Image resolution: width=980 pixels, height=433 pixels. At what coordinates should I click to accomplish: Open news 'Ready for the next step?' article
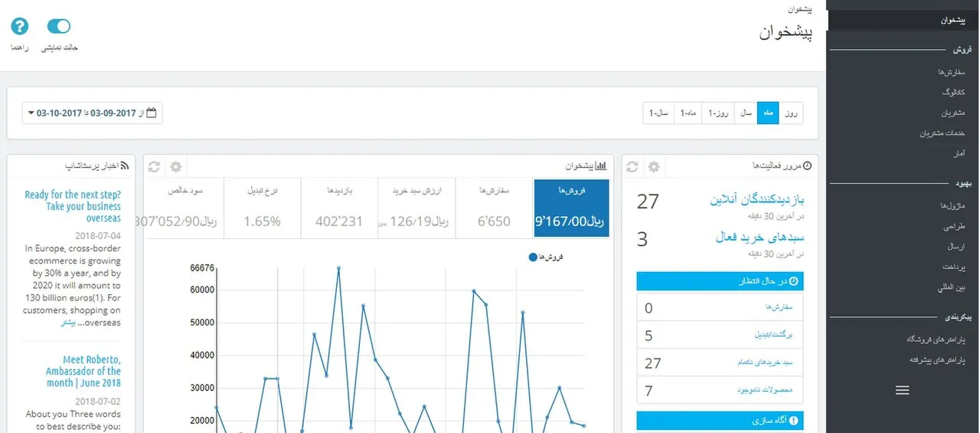tap(73, 206)
